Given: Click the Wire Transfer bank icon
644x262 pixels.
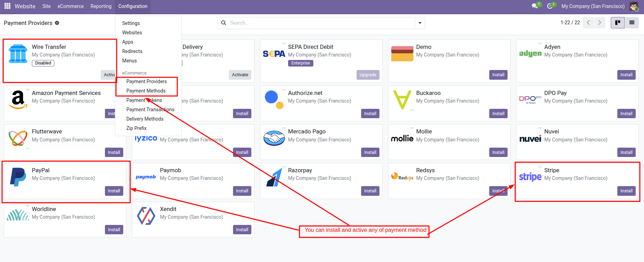Looking at the screenshot, I should (18, 54).
